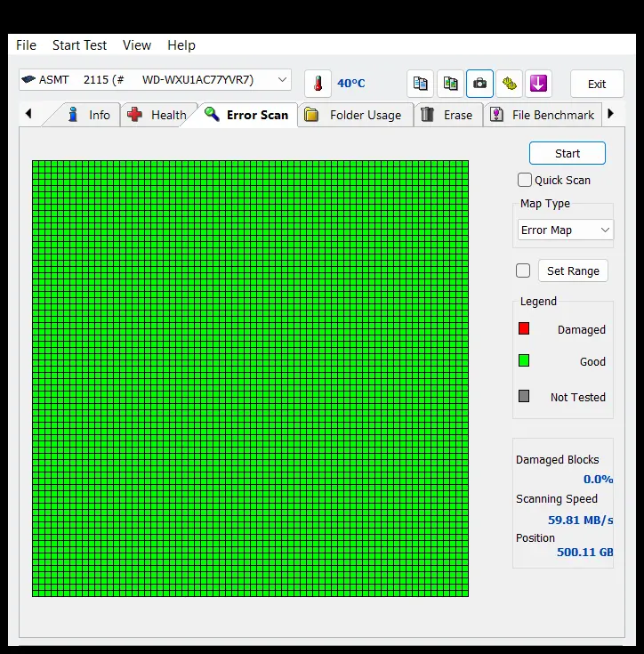Select the Error Scan tab
Image resolution: width=644 pixels, height=654 pixels.
246,115
